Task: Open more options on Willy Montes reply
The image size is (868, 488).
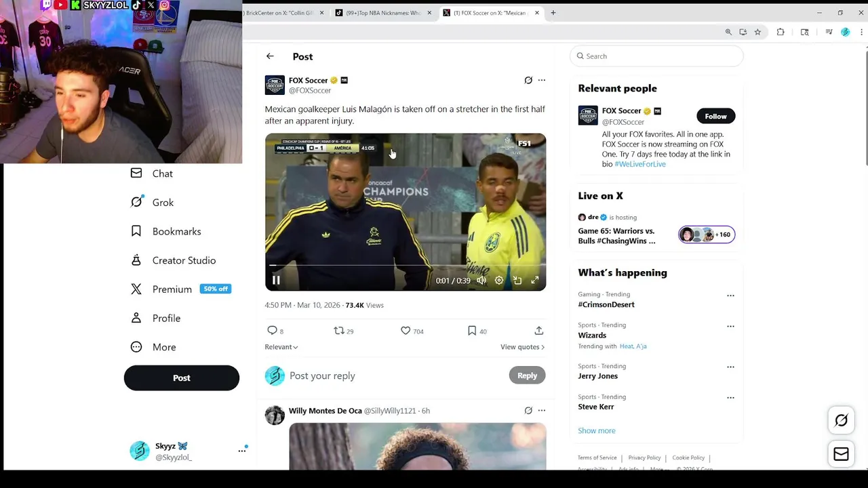Action: pos(542,410)
